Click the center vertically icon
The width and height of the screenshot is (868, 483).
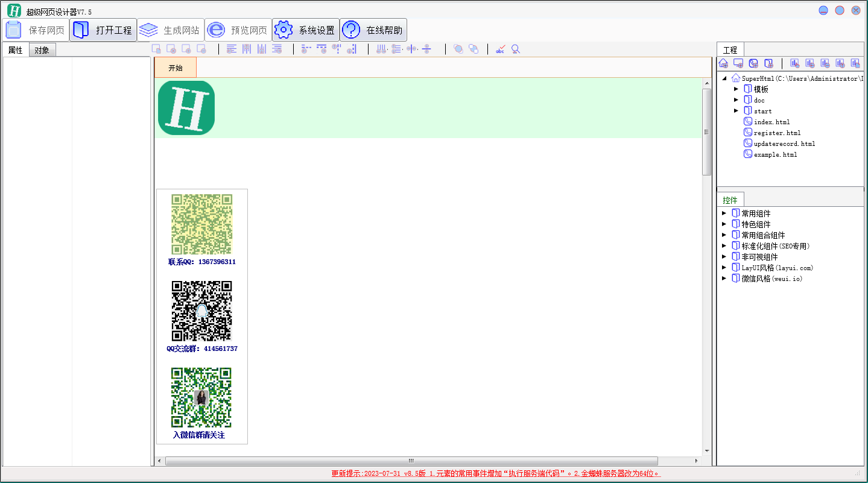pos(427,49)
